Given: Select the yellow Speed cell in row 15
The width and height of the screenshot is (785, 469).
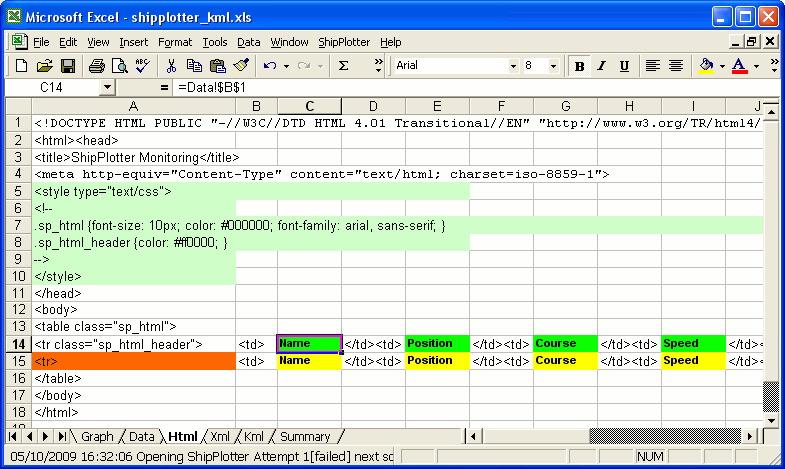Looking at the screenshot, I should pyautogui.click(x=693, y=361).
